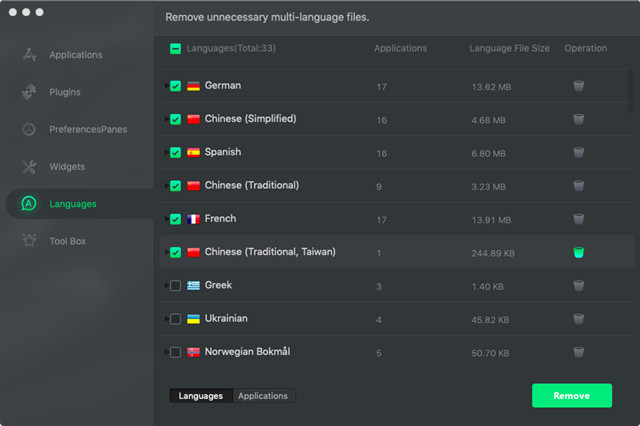The width and height of the screenshot is (640, 426).
Task: Click the green Remove button
Action: [572, 395]
